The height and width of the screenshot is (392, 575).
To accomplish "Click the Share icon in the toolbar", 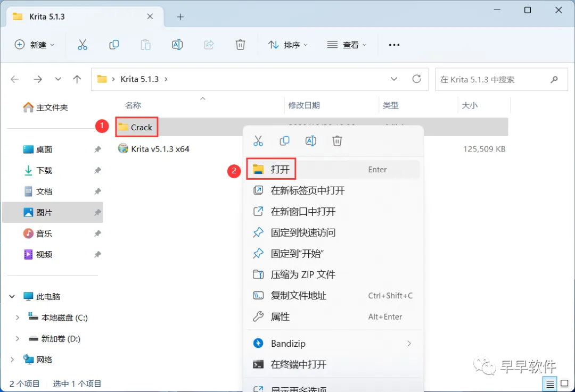I will coord(209,45).
